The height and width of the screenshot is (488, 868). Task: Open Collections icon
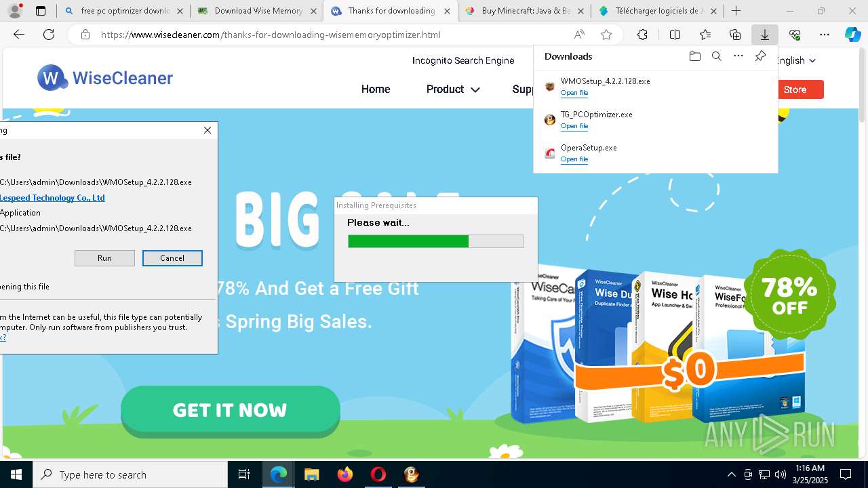(x=735, y=35)
